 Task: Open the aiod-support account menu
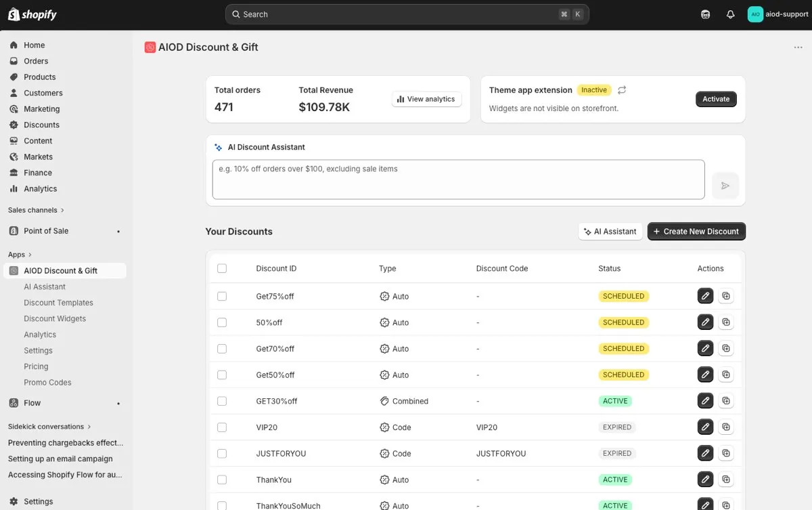(778, 14)
